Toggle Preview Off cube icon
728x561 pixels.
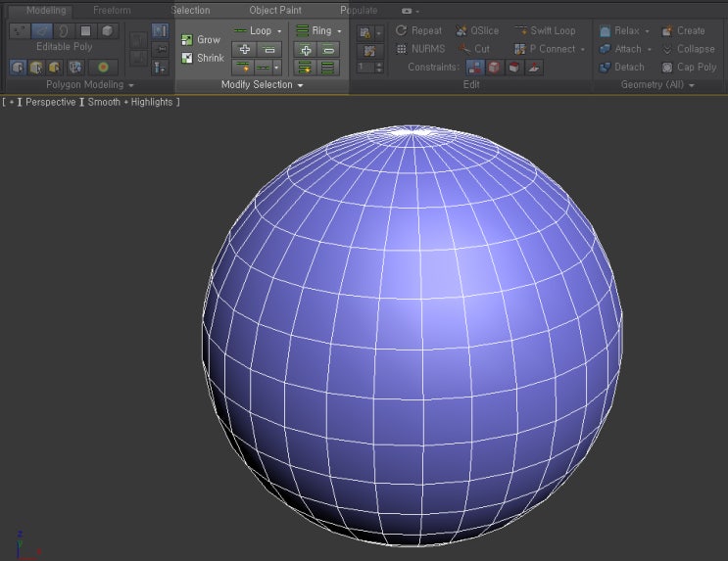(18, 68)
